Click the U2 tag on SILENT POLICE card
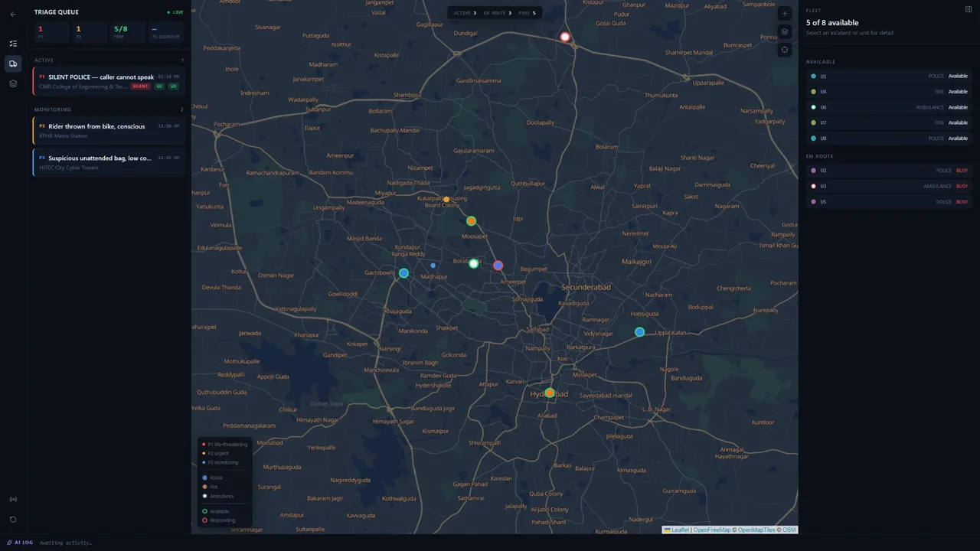980x551 pixels. pos(159,86)
